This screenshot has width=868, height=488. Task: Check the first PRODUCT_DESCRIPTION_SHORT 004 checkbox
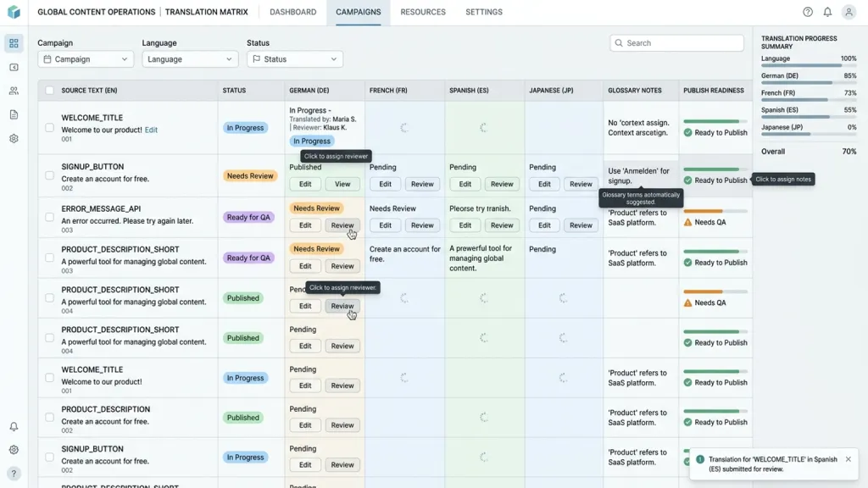[x=49, y=298]
